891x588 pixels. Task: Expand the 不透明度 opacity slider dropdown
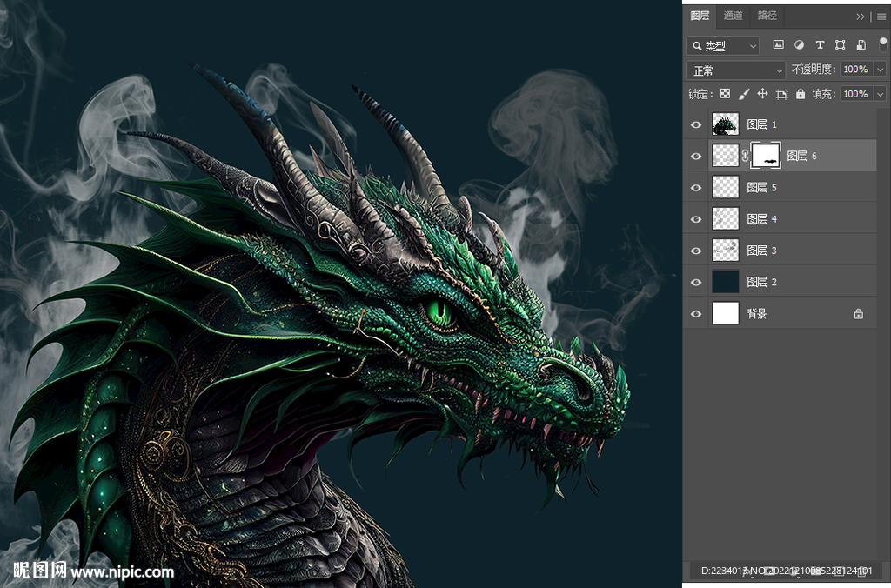click(880, 70)
